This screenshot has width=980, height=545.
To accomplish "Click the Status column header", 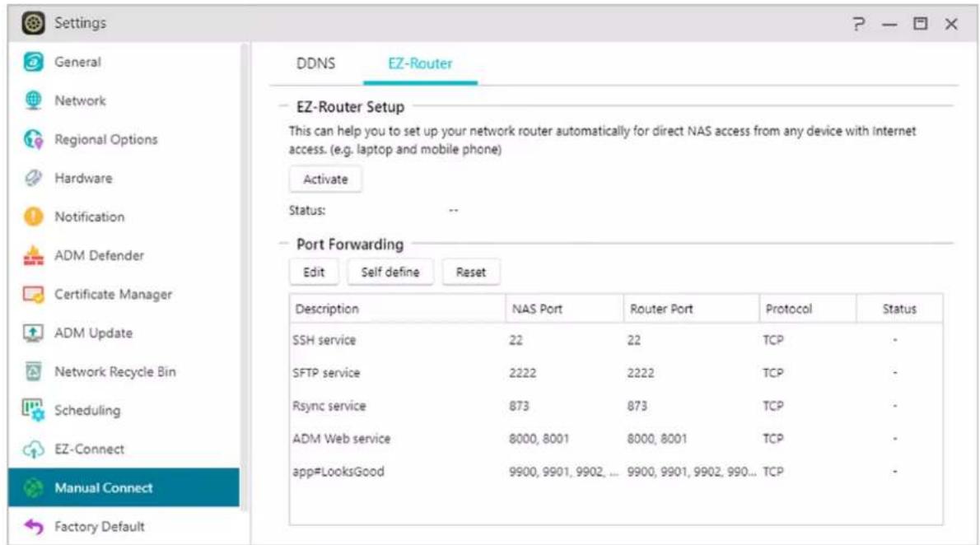I will (x=899, y=309).
